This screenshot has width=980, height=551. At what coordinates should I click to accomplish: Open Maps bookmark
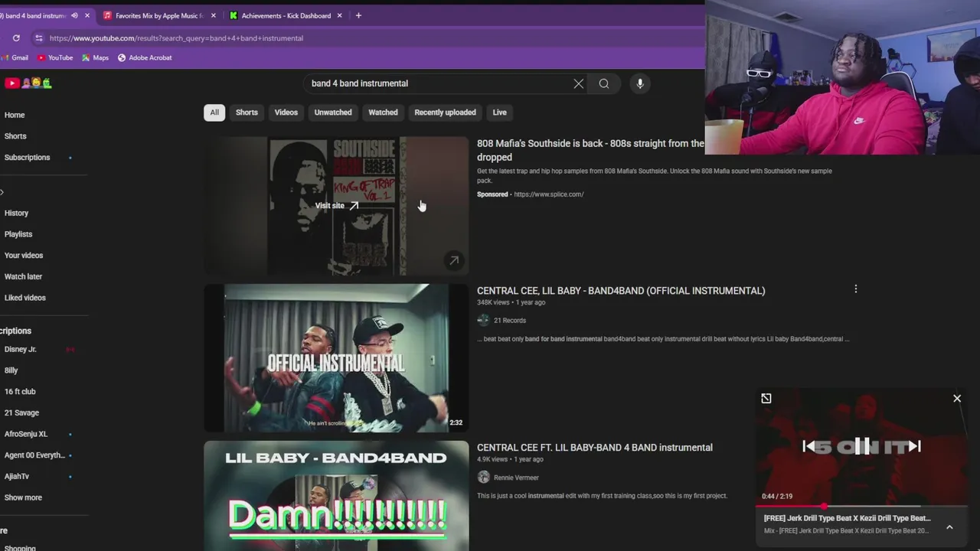[x=96, y=57]
